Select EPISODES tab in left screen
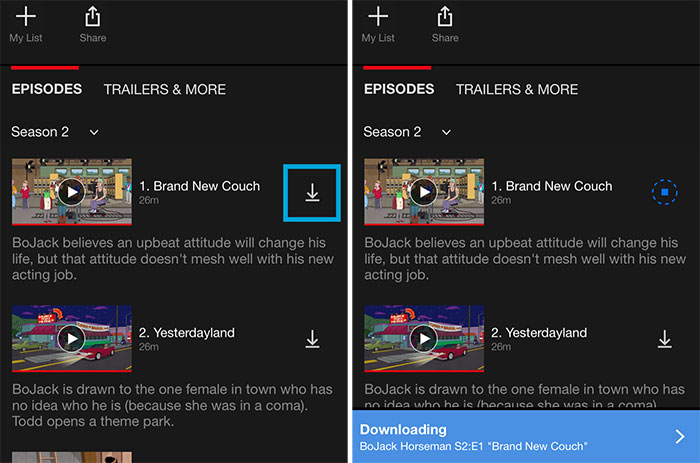Image resolution: width=700 pixels, height=463 pixels. (47, 89)
